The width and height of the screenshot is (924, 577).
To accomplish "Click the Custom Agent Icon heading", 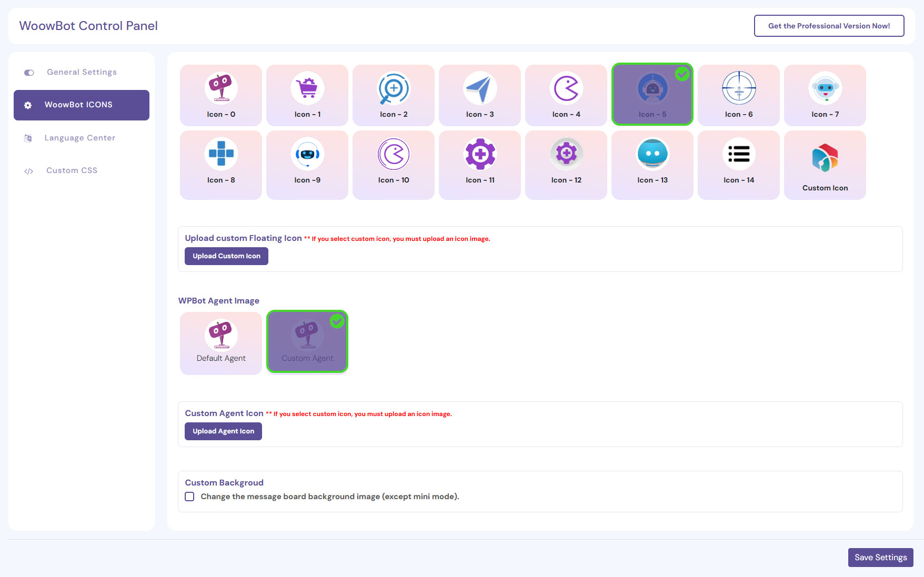I will click(x=224, y=413).
